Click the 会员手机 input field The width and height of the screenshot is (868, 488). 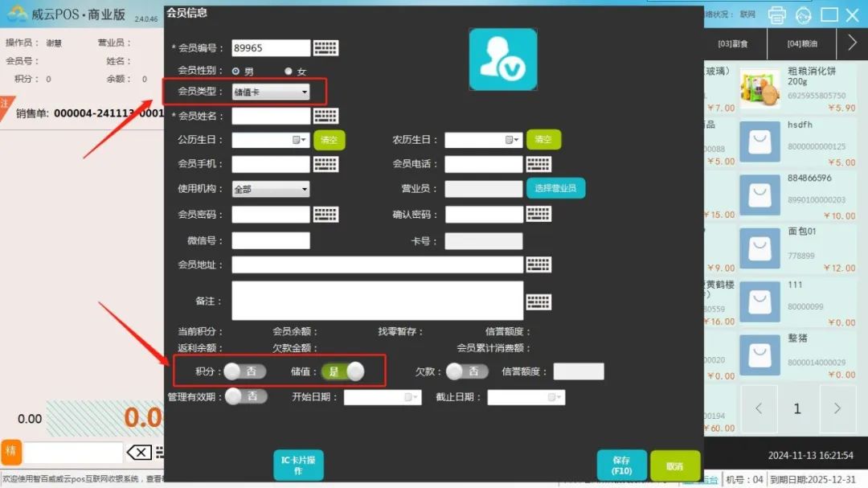click(271, 164)
